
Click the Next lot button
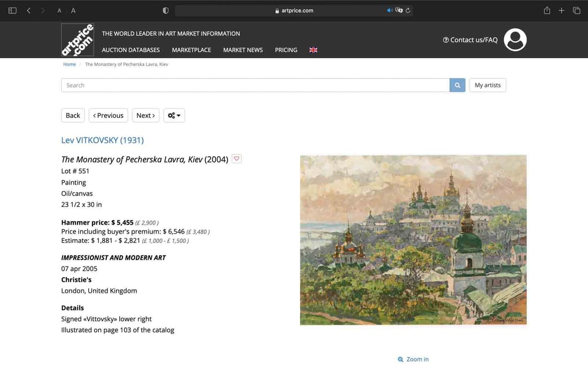pos(145,116)
